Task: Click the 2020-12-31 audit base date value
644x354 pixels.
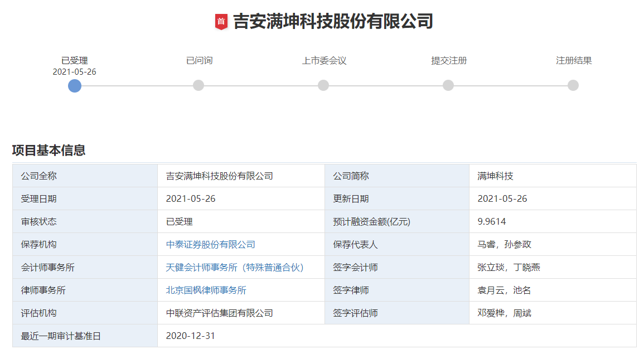Action: 191,336
